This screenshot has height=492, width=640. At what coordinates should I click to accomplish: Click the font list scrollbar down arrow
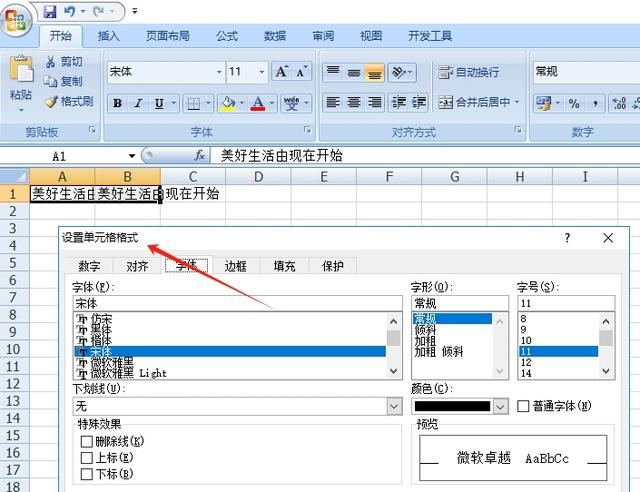pos(393,371)
